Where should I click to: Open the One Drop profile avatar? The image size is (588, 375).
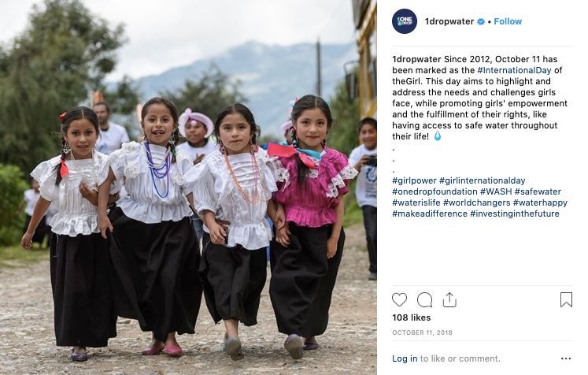coord(405,21)
